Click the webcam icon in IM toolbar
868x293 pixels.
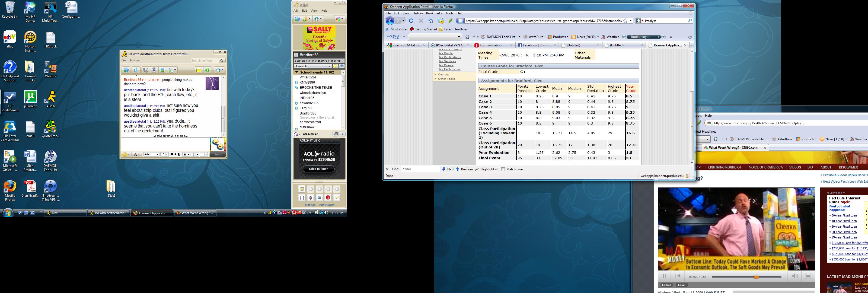[x=154, y=70]
